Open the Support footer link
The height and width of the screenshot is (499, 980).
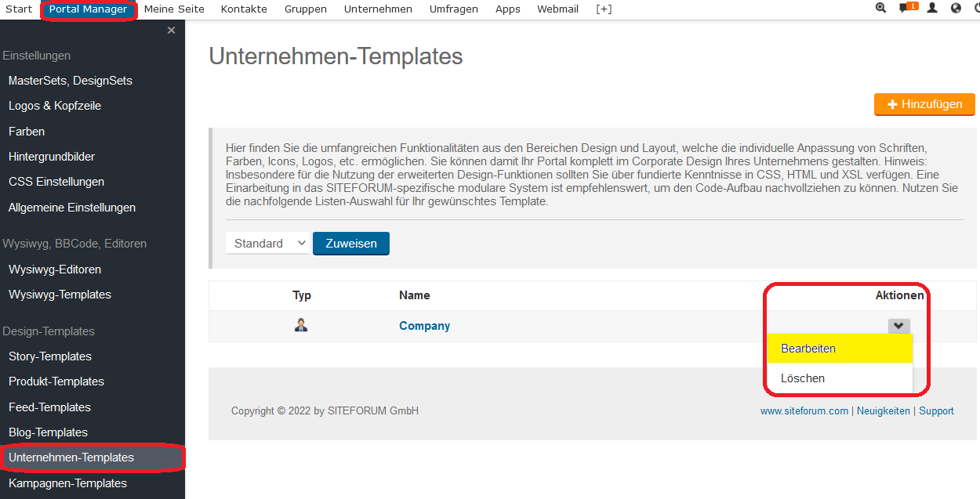coord(936,410)
